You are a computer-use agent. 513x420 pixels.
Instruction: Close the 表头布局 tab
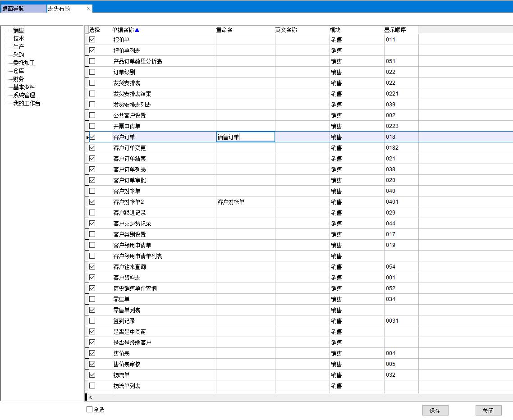[88, 9]
